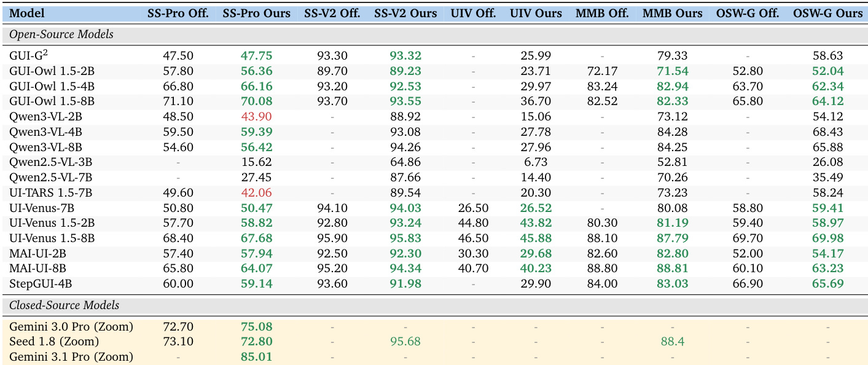Select the 88.4 MMB score for Seed 1.8
The image size is (868, 365).
click(x=673, y=342)
